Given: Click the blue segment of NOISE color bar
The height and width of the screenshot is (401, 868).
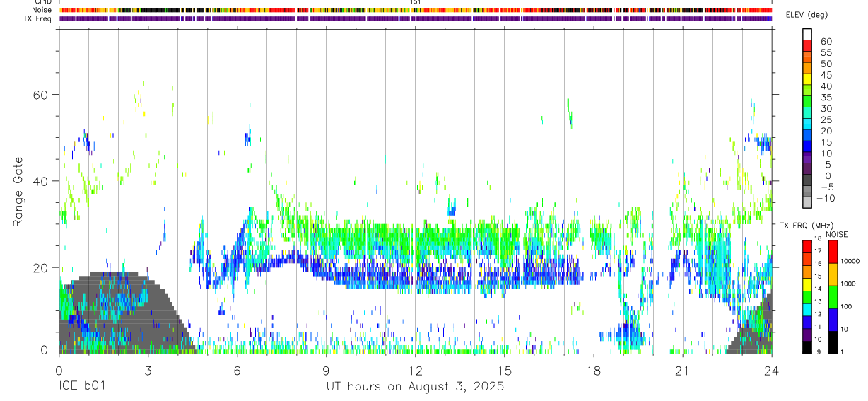Looking at the screenshot, I should (x=832, y=320).
